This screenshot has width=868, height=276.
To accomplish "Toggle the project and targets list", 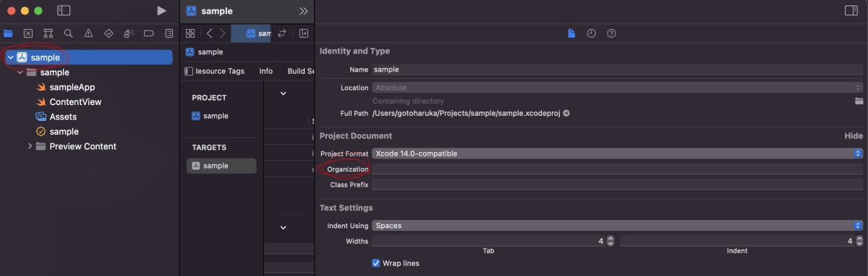I will 188,71.
